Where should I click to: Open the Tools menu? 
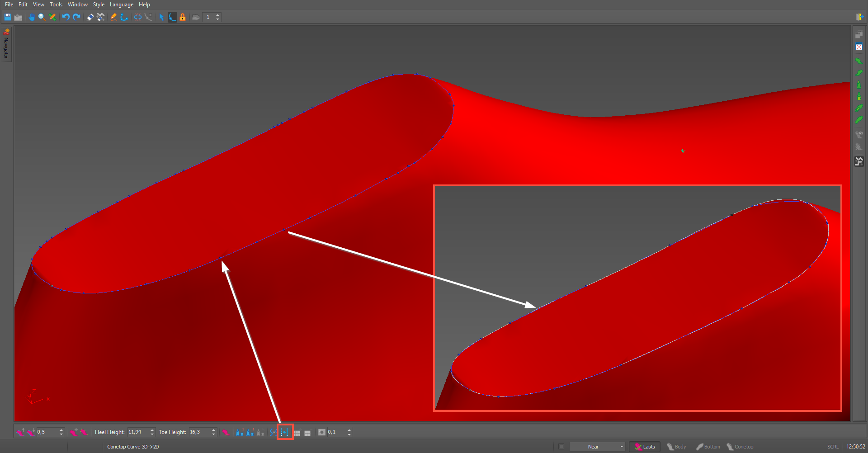(56, 5)
